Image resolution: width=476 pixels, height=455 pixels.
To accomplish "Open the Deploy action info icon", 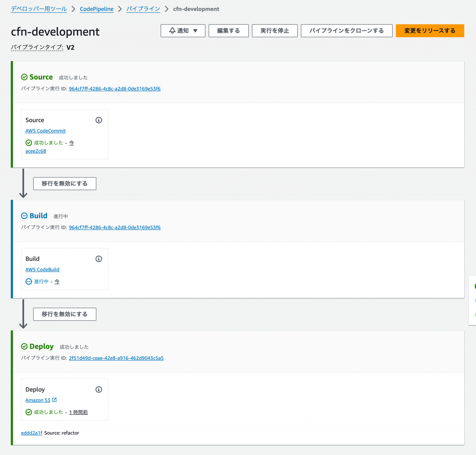I will tap(99, 389).
